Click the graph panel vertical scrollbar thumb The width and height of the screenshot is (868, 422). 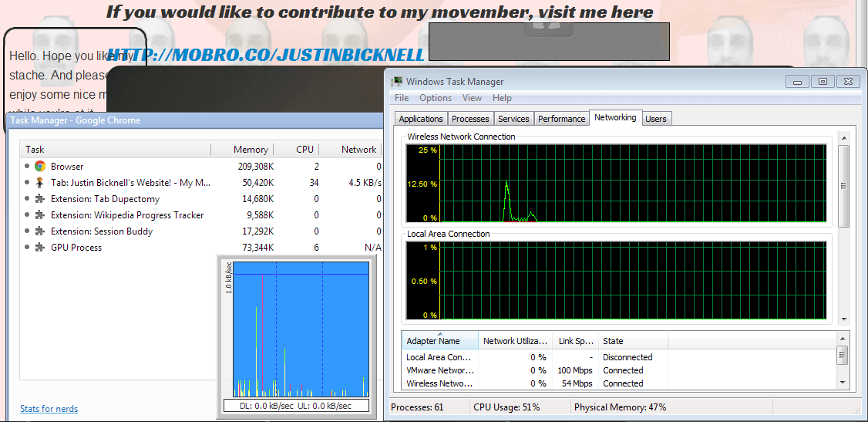click(843, 186)
